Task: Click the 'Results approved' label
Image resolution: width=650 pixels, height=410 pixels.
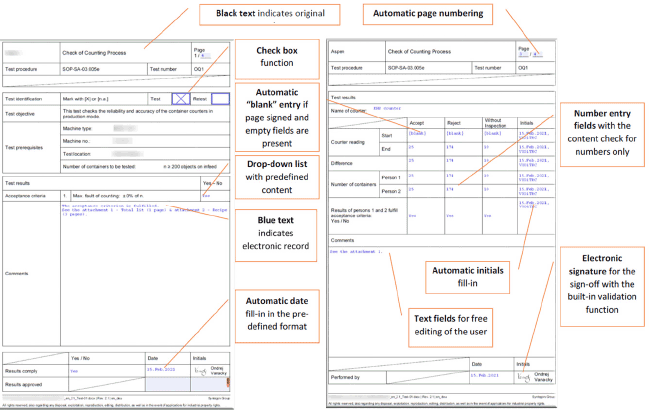Action: click(x=24, y=385)
